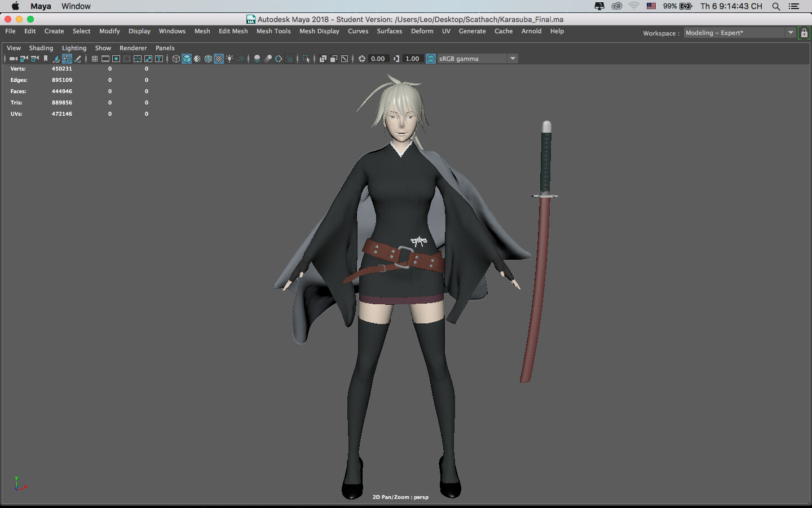Open the Mesh Display menu

click(319, 31)
